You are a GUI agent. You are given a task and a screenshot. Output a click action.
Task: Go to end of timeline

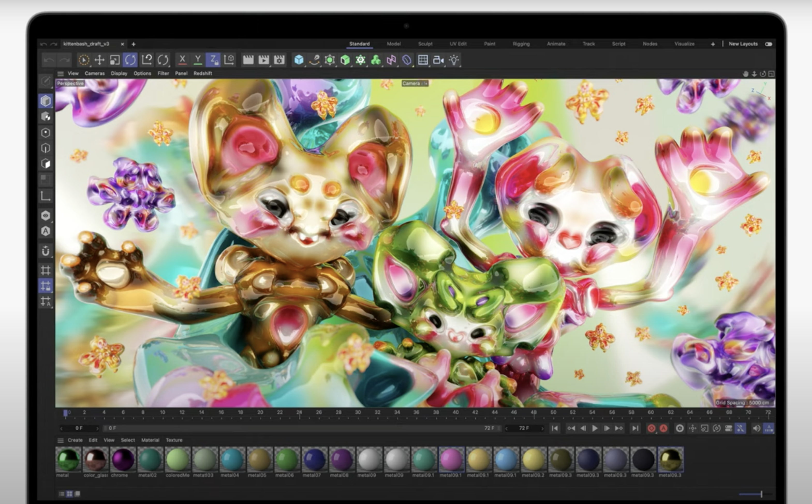click(635, 428)
